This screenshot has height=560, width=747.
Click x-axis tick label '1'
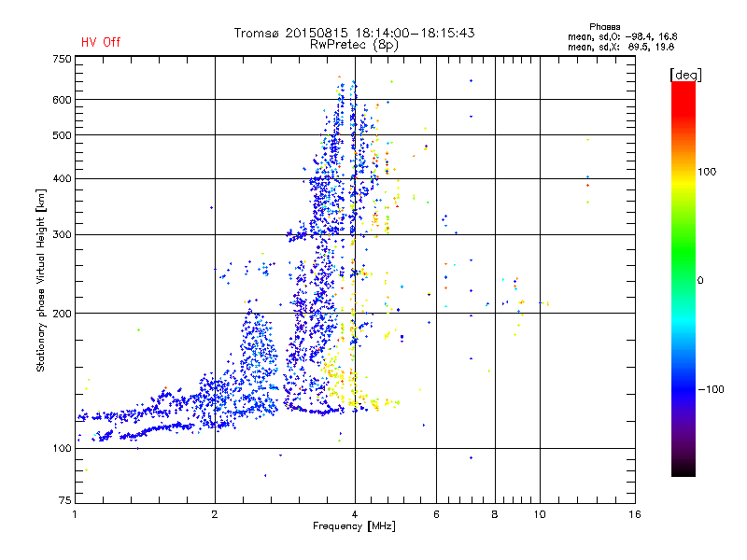coord(75,514)
